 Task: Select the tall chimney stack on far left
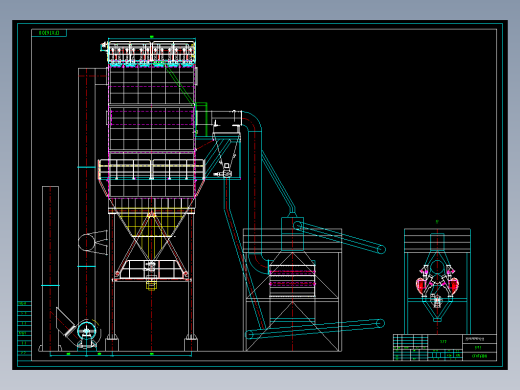[x=50, y=268]
